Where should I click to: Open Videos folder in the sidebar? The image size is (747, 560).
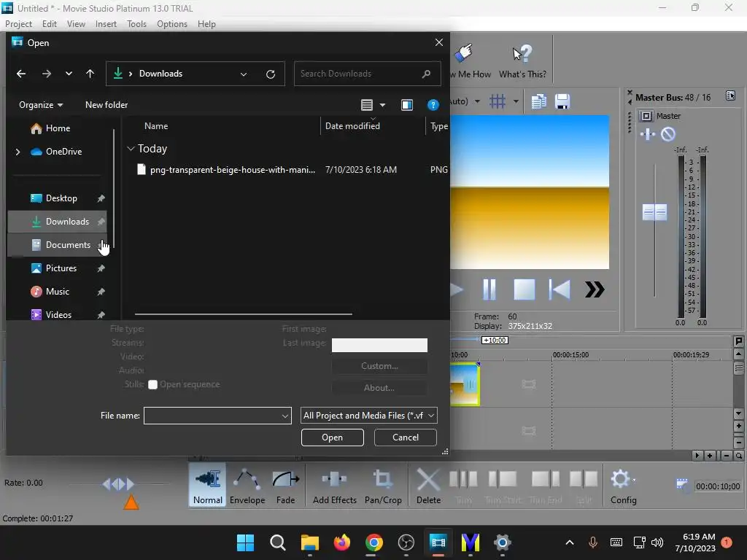[57, 314]
